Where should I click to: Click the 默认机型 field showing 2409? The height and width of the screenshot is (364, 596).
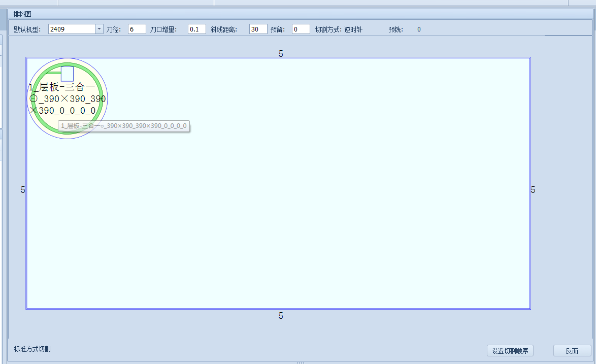click(72, 29)
